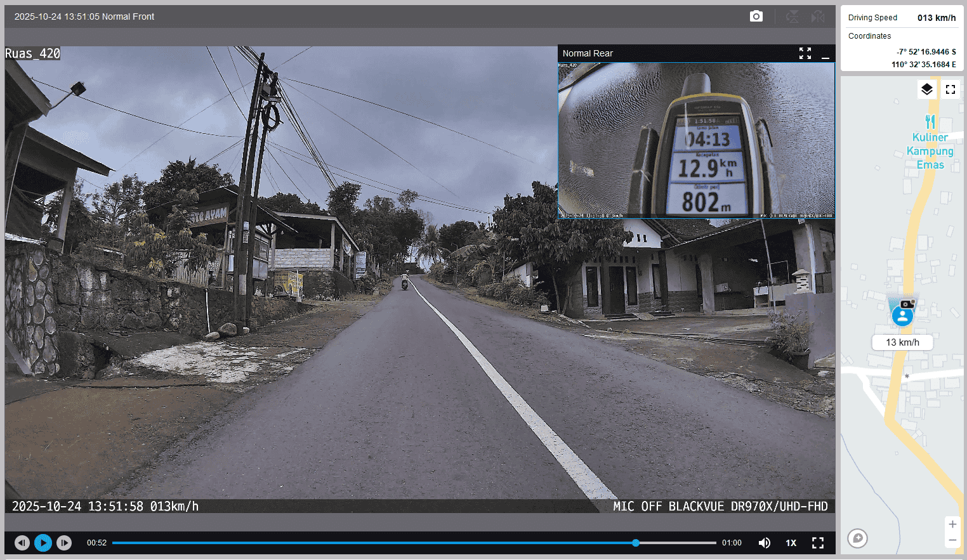Image resolution: width=967 pixels, height=560 pixels.
Task: Click the vehicle position marker on map
Action: coord(902,314)
